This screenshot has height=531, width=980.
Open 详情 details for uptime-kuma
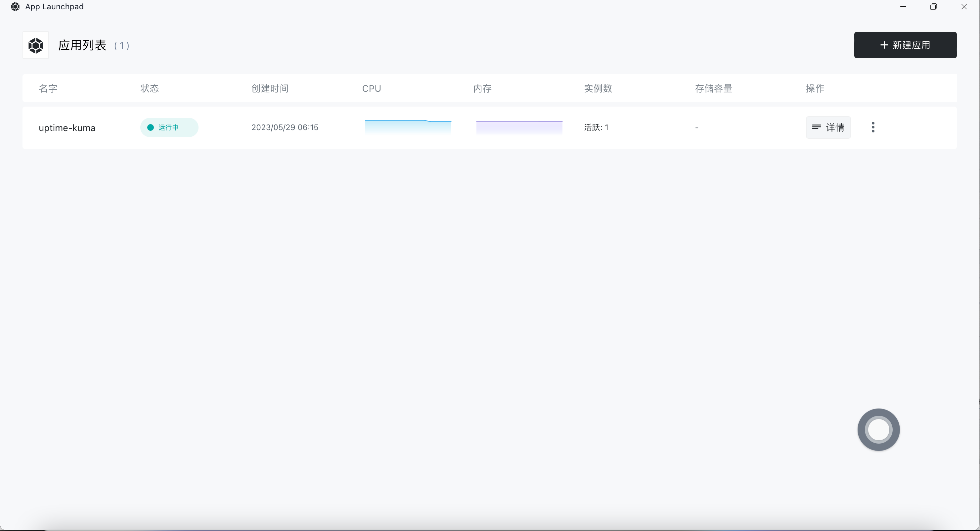pyautogui.click(x=828, y=127)
